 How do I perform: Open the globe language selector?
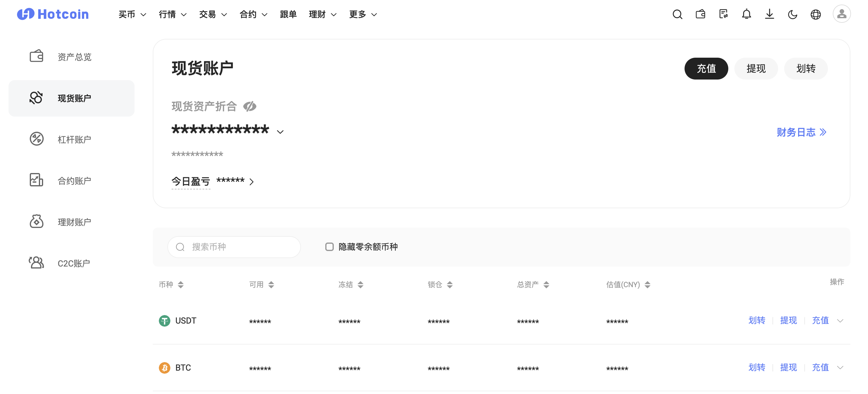pos(815,15)
